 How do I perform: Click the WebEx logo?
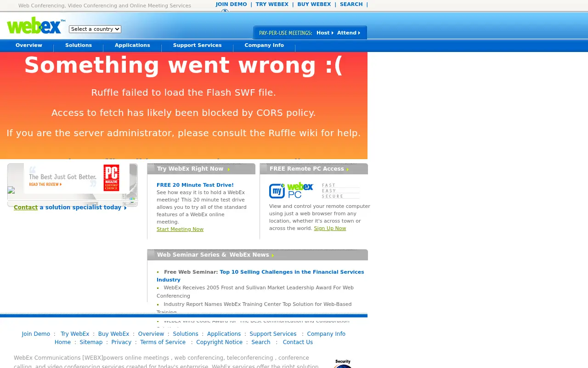pos(36,26)
